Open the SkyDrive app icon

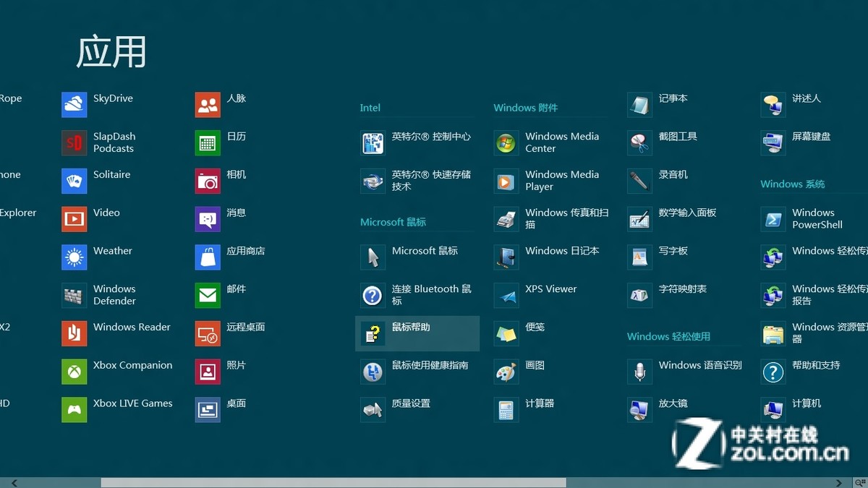coord(75,105)
